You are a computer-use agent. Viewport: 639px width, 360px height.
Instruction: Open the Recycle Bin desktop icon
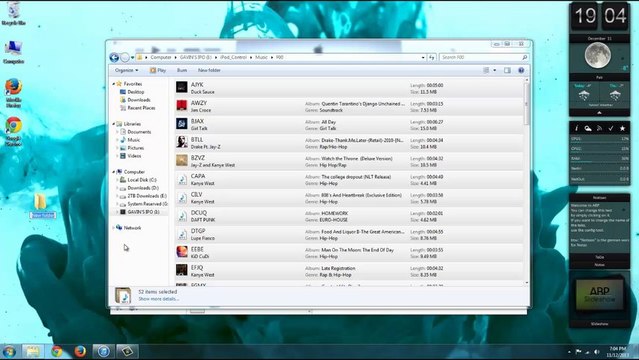[13, 13]
